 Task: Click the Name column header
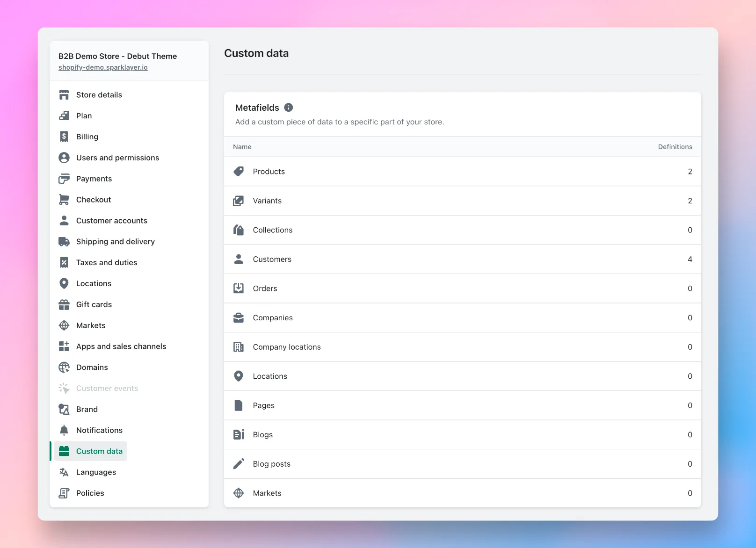[242, 147]
